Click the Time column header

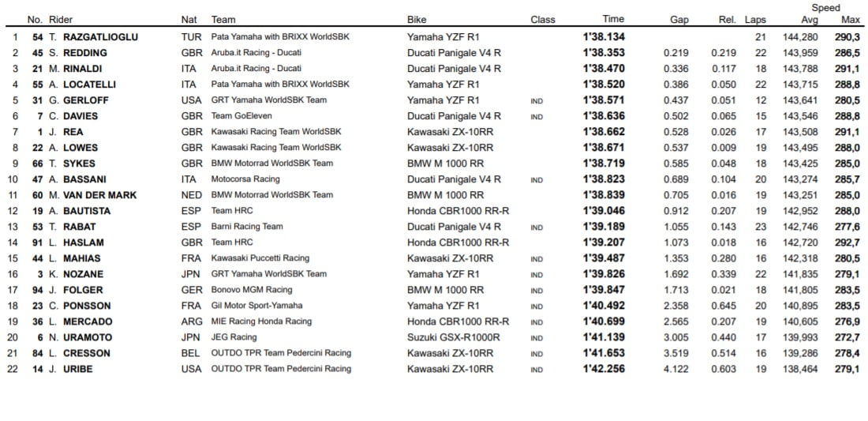(x=612, y=20)
